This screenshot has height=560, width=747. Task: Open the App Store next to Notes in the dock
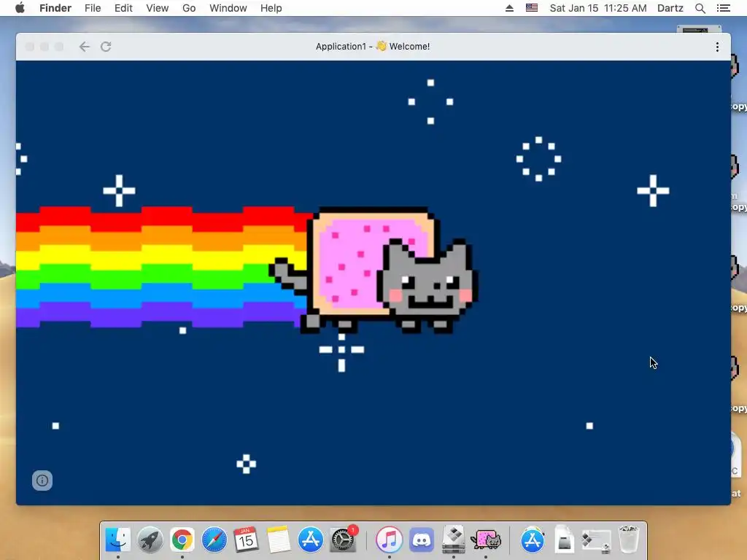click(311, 540)
